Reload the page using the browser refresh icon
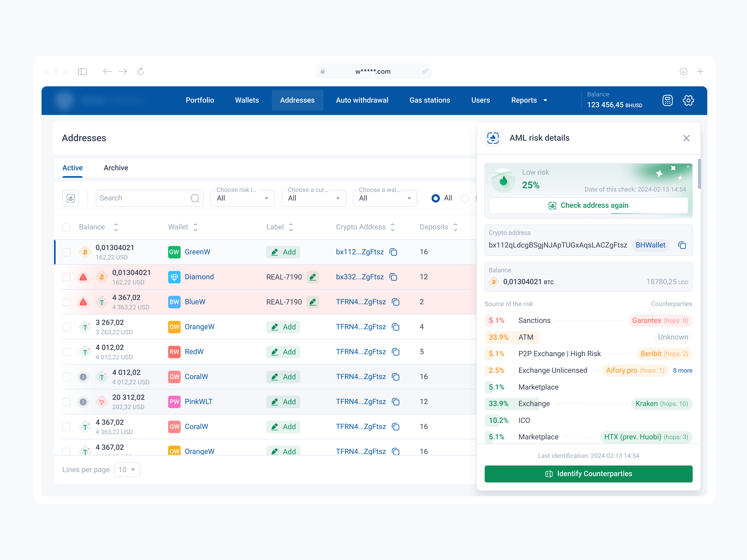This screenshot has width=747, height=560. pos(141,71)
